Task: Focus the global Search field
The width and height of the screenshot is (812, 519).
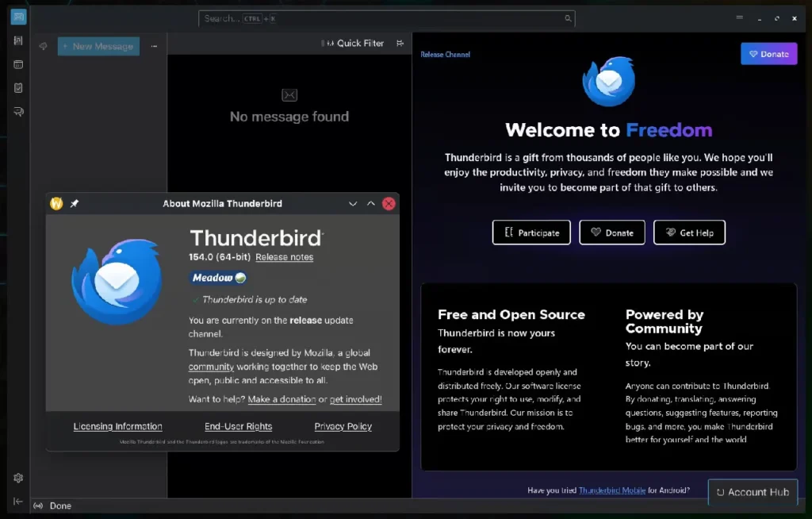Action: coord(386,19)
